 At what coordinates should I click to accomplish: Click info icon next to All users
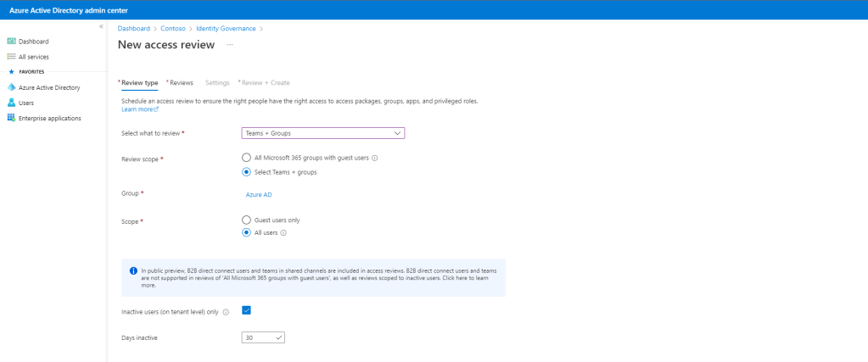[283, 233]
